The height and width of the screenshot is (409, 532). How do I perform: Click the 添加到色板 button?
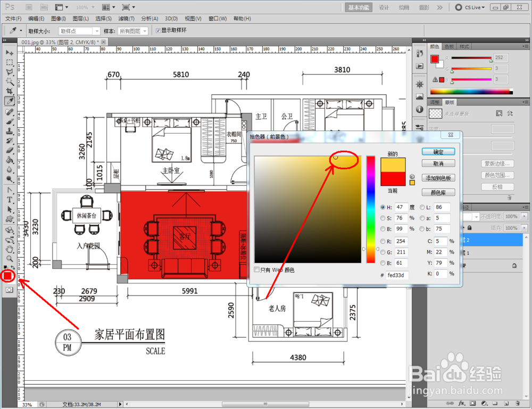(x=438, y=178)
